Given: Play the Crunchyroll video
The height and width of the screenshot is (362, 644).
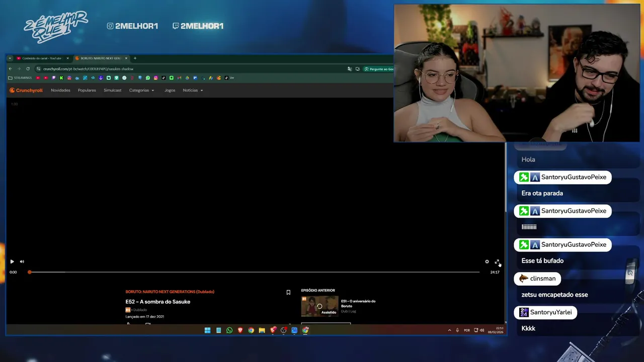Looking at the screenshot, I should pyautogui.click(x=12, y=261).
